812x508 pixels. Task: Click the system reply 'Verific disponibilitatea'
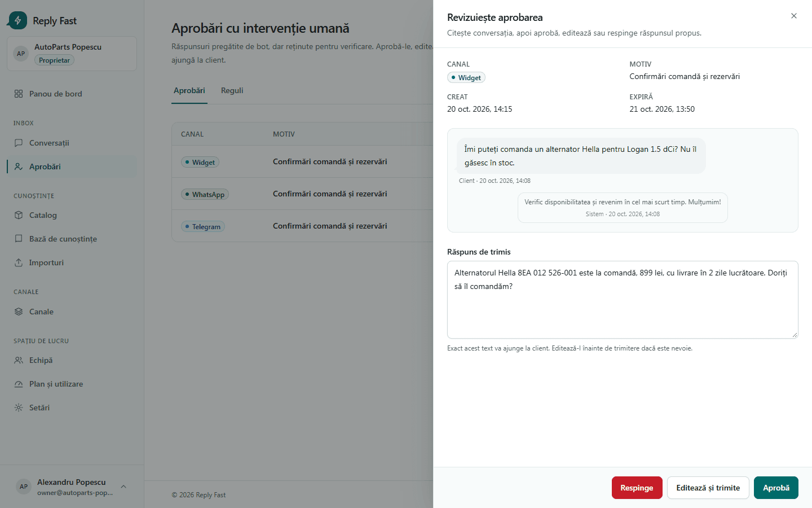[x=623, y=208]
